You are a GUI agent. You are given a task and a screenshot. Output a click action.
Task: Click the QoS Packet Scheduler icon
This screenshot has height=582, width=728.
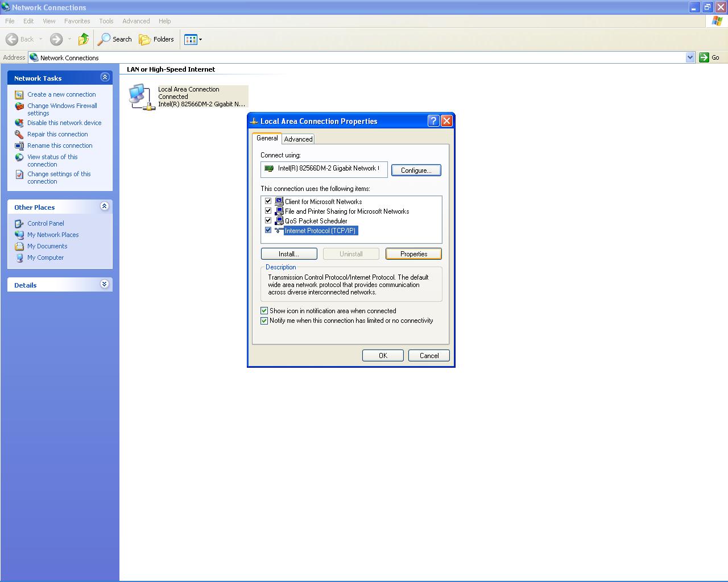click(x=279, y=221)
